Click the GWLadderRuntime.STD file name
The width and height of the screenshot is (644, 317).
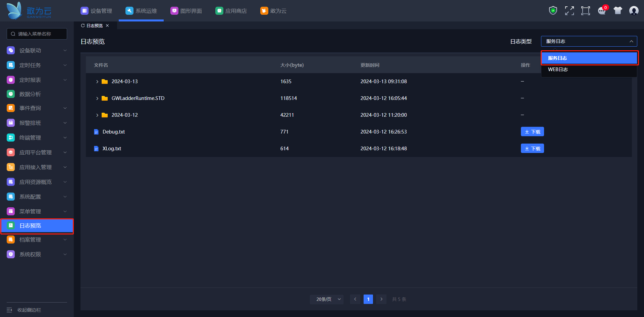pyautogui.click(x=138, y=98)
